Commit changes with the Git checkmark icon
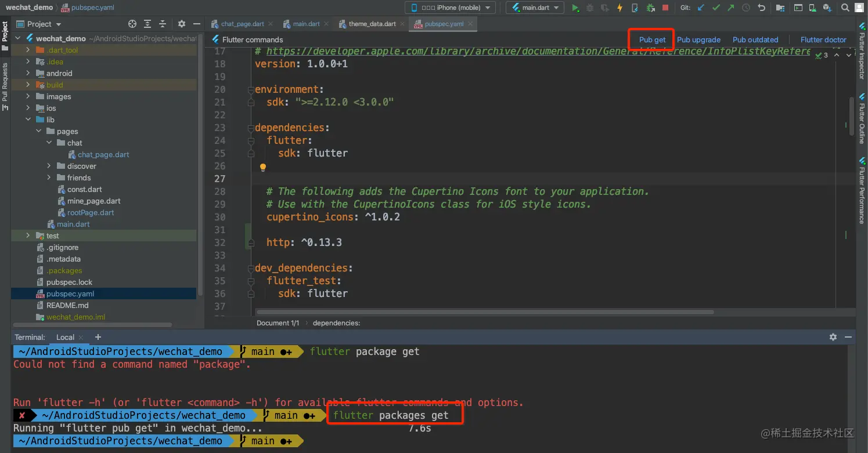 click(716, 8)
